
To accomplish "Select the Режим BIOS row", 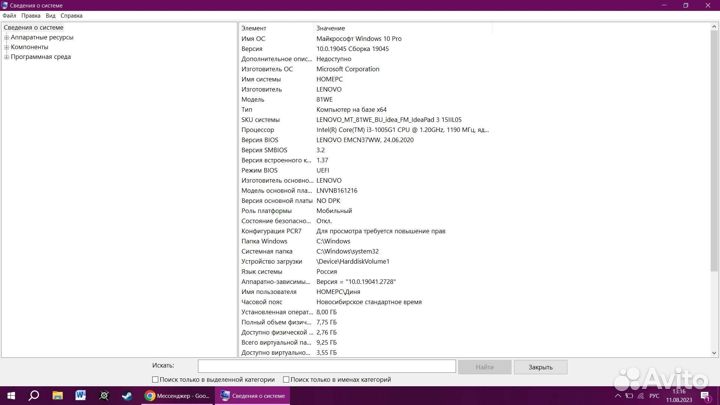I will tap(365, 170).
